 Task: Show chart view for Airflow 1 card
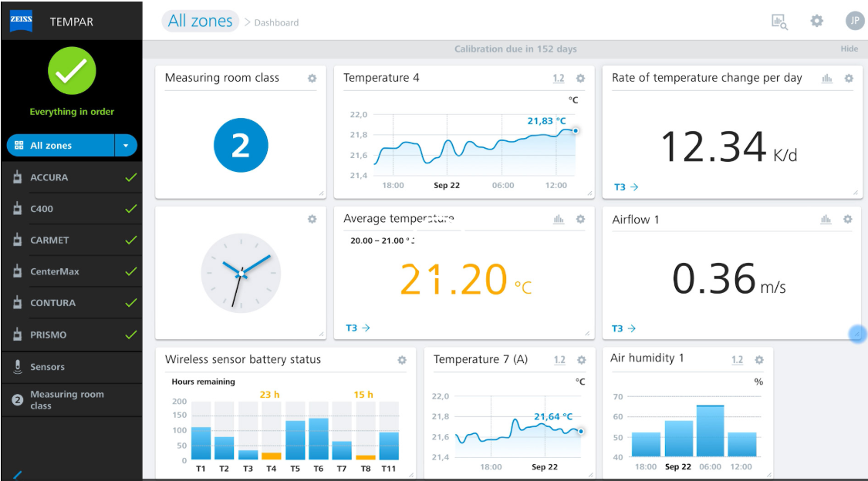pos(826,220)
